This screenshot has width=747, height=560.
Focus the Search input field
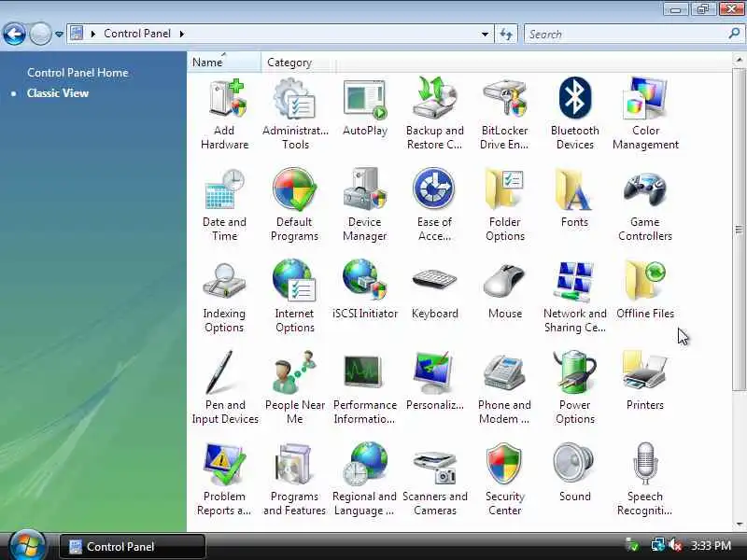point(627,35)
